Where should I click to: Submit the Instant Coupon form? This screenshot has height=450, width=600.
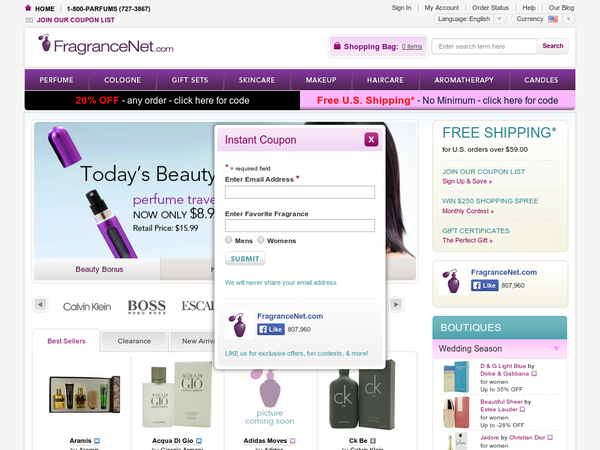click(x=245, y=259)
